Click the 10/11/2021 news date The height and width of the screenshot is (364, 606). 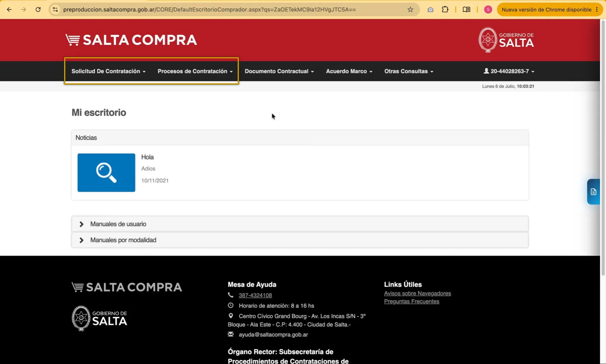tap(155, 180)
